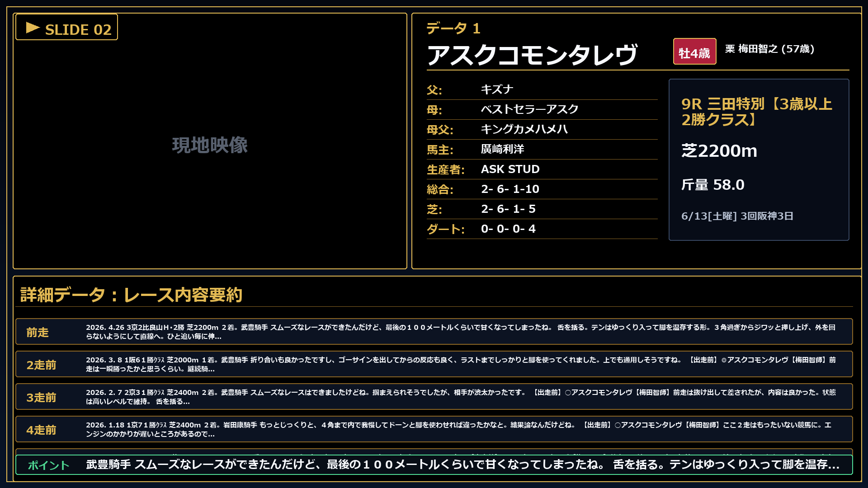
Task: Click the 現地映像 video placeholder
Action: point(210,145)
